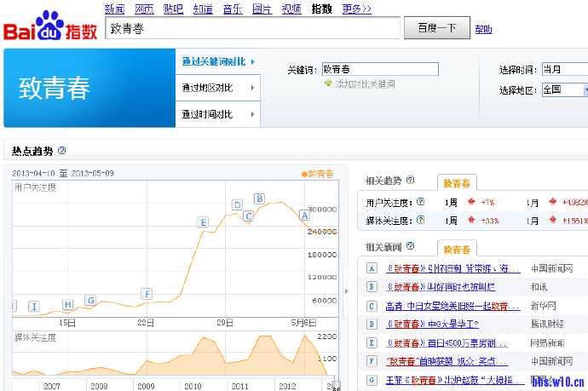
Task: Select news marker I on the chart
Action: click(x=34, y=307)
